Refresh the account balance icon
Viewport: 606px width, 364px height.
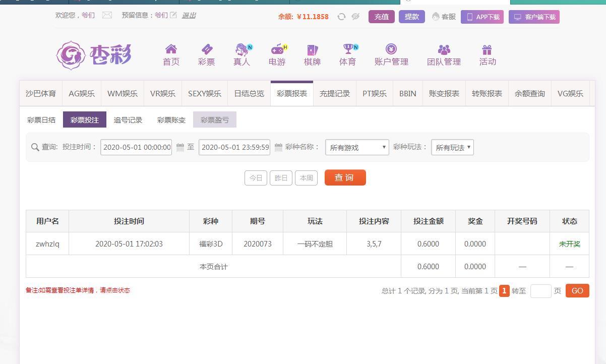coord(341,17)
